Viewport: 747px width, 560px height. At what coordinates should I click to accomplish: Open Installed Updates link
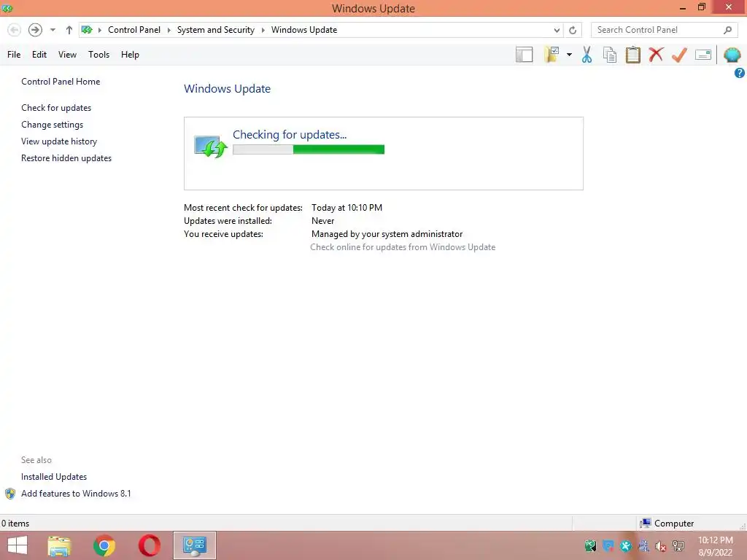point(54,477)
